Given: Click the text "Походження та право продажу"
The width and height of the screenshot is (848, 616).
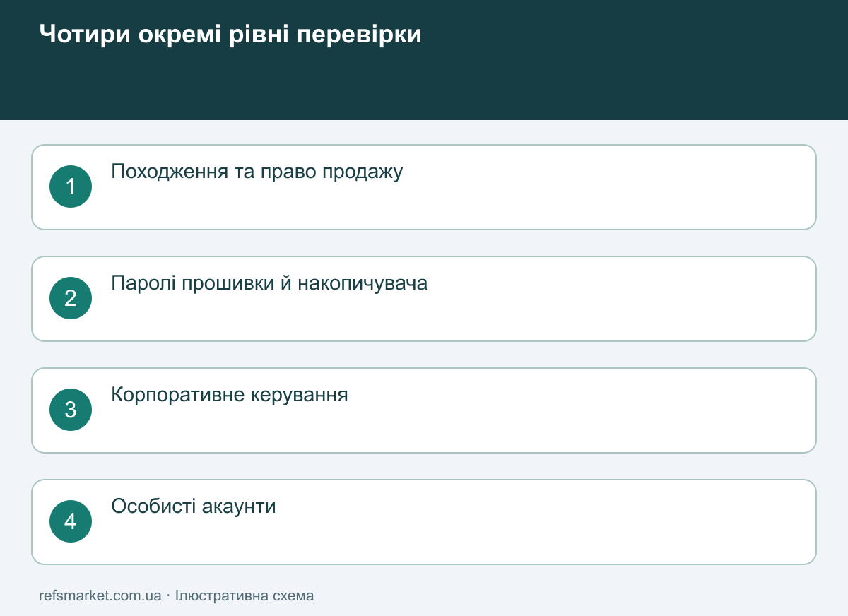Looking at the screenshot, I should point(257,172).
